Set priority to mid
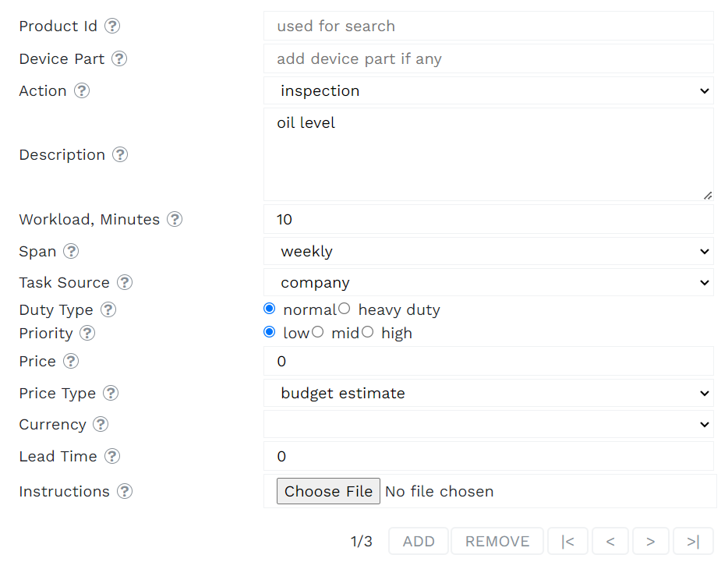728x569 pixels. pos(317,332)
